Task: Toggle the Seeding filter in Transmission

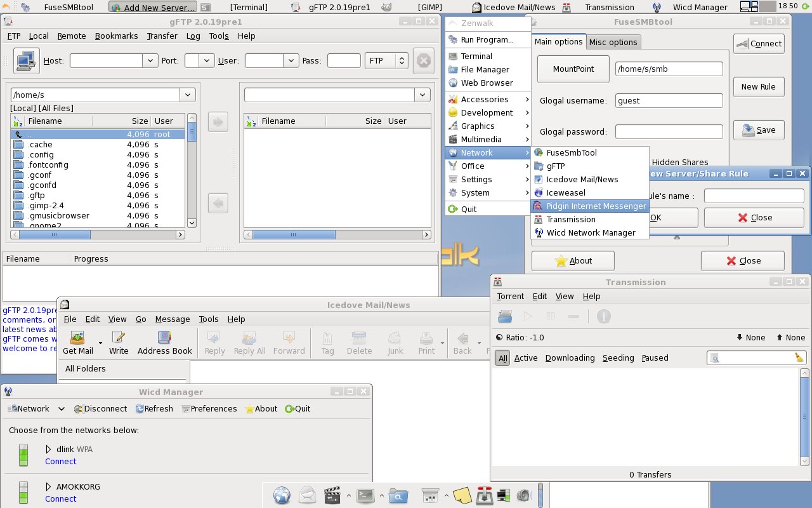Action: click(x=619, y=358)
